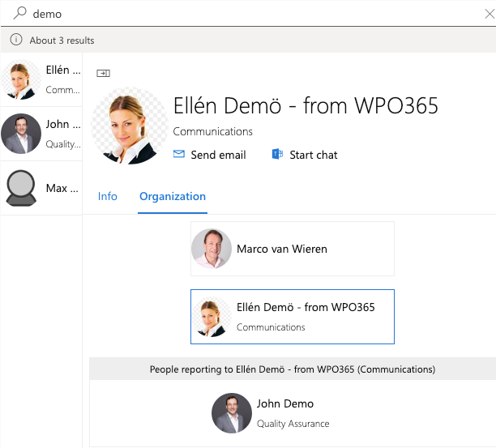The image size is (496, 448).
Task: Clear the search with the X icon
Action: click(x=490, y=14)
